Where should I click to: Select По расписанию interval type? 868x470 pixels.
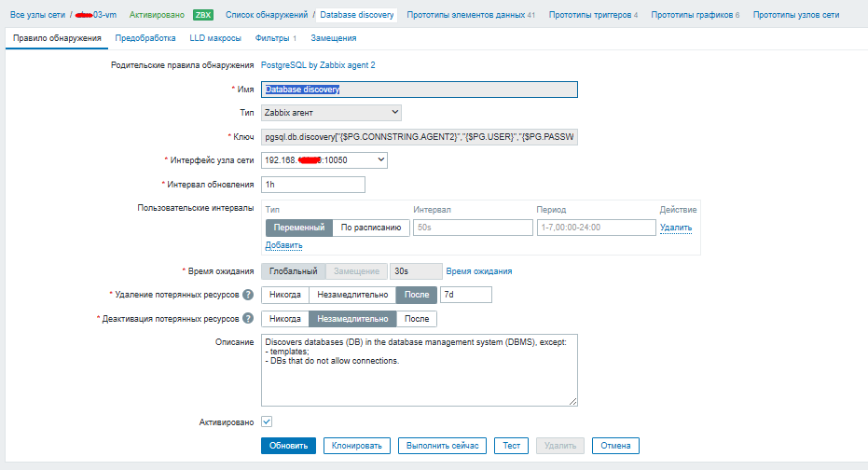(371, 228)
